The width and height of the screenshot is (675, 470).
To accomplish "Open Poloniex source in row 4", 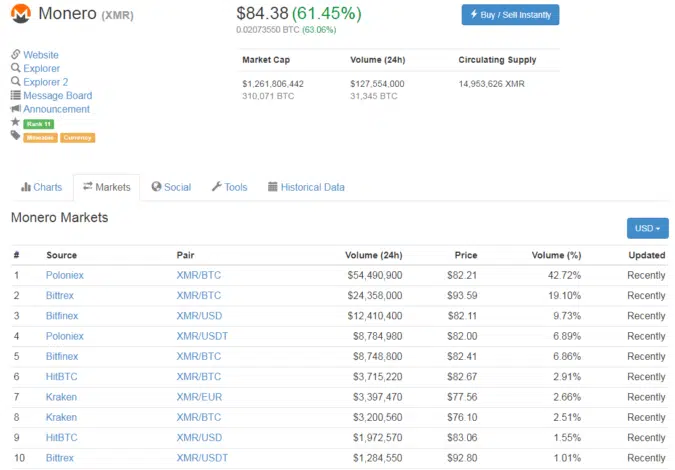I will pos(65,336).
